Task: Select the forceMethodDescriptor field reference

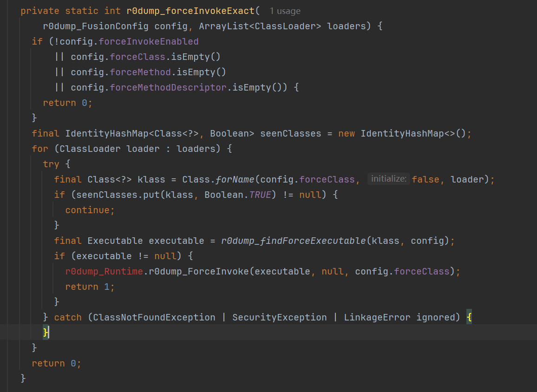Action: (x=168, y=88)
